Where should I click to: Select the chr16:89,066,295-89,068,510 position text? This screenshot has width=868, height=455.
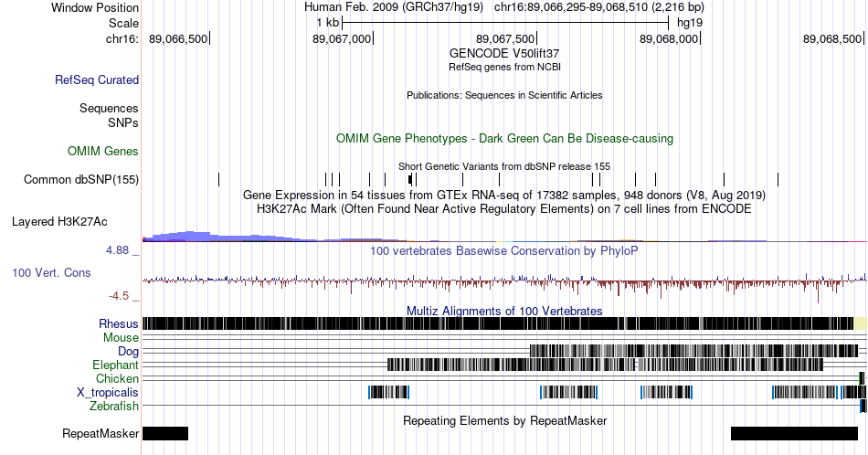click(599, 7)
